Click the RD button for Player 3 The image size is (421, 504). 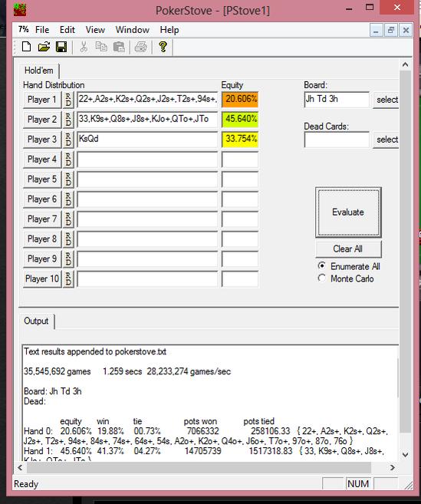click(x=68, y=140)
